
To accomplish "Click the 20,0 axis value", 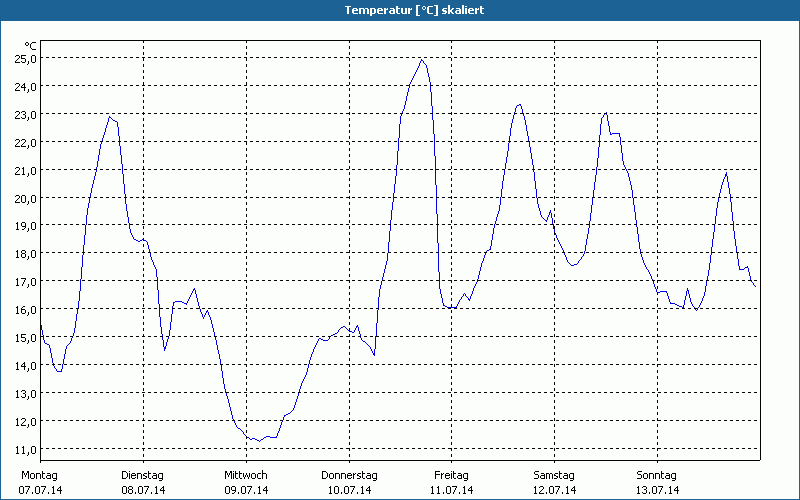I will [26, 198].
